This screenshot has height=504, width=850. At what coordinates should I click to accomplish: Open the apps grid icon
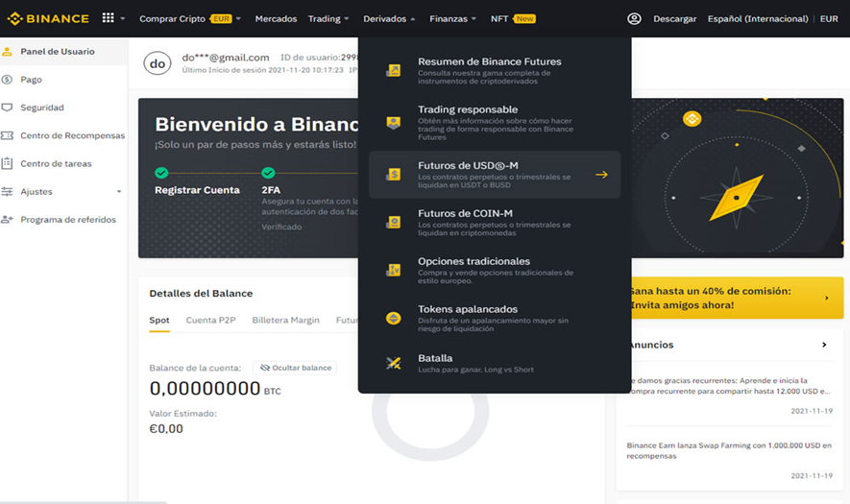click(x=108, y=18)
